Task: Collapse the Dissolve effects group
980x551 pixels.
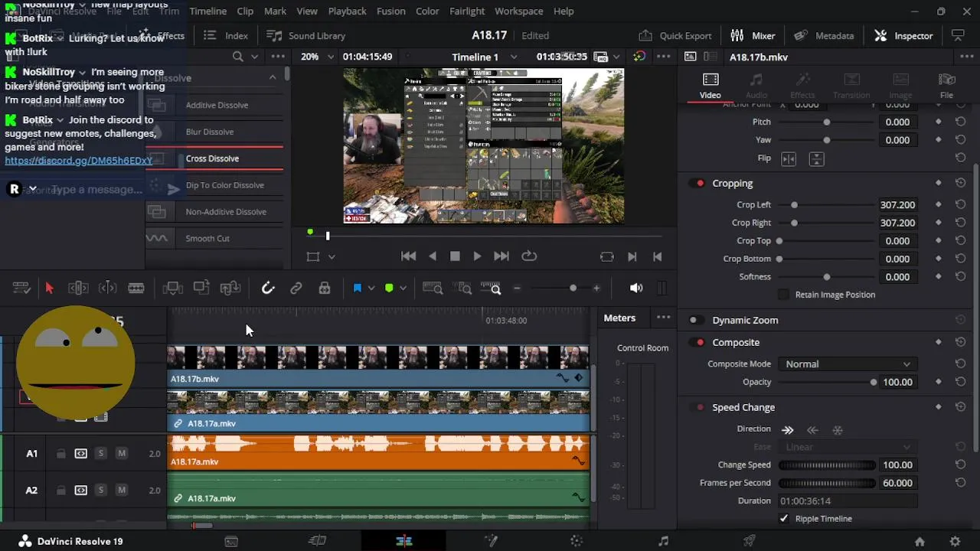Action: point(273,78)
